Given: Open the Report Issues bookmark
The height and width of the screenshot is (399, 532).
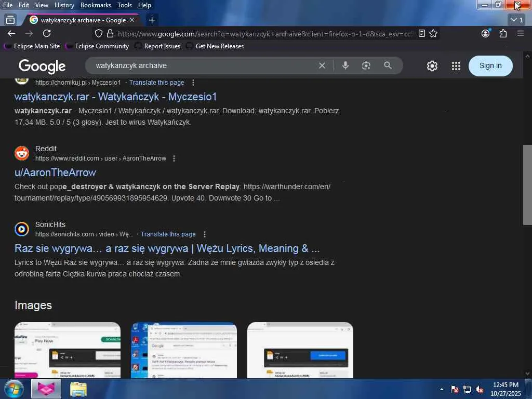Looking at the screenshot, I should (x=157, y=46).
